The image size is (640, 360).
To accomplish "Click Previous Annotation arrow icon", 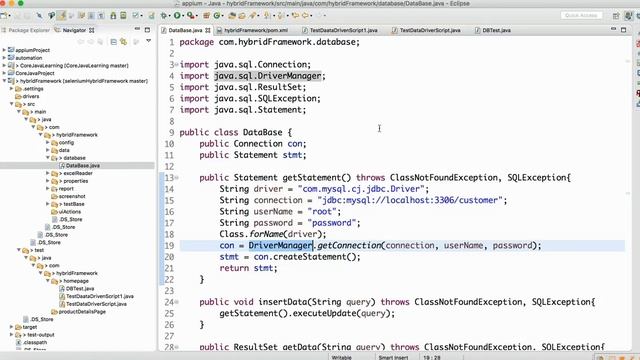I will [x=281, y=16].
